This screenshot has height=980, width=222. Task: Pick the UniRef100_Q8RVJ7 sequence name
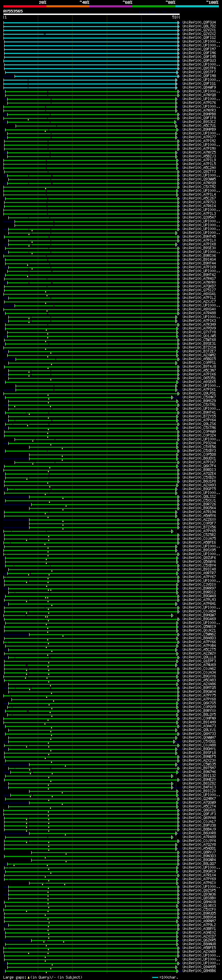[199, 852]
